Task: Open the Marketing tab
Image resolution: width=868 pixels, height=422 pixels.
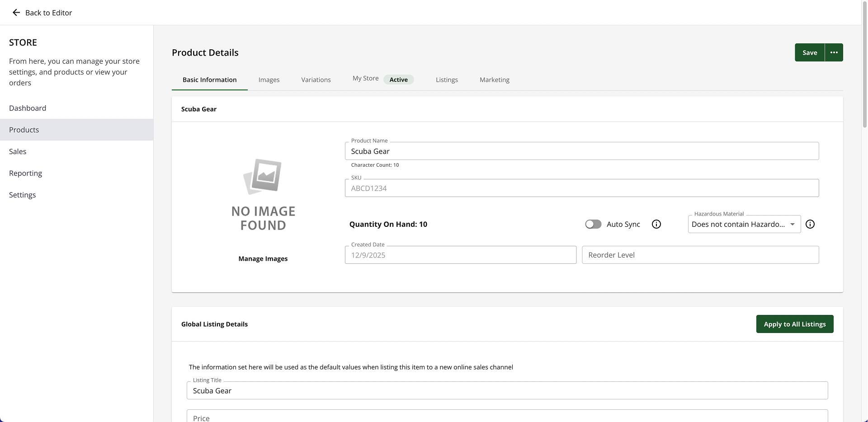Action: (x=494, y=80)
